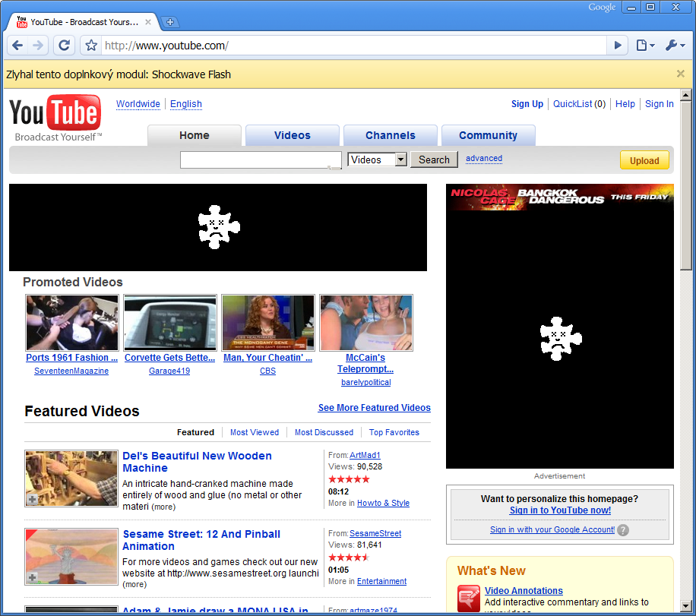Switch to the Videos tab

[293, 135]
